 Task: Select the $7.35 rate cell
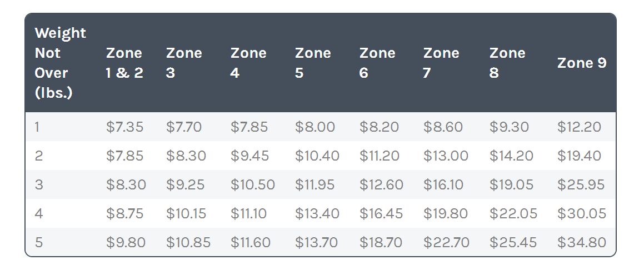tap(124, 127)
